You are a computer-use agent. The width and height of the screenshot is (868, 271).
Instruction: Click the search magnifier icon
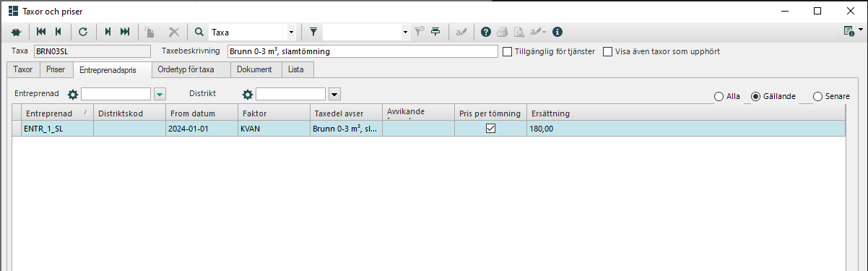[x=199, y=32]
